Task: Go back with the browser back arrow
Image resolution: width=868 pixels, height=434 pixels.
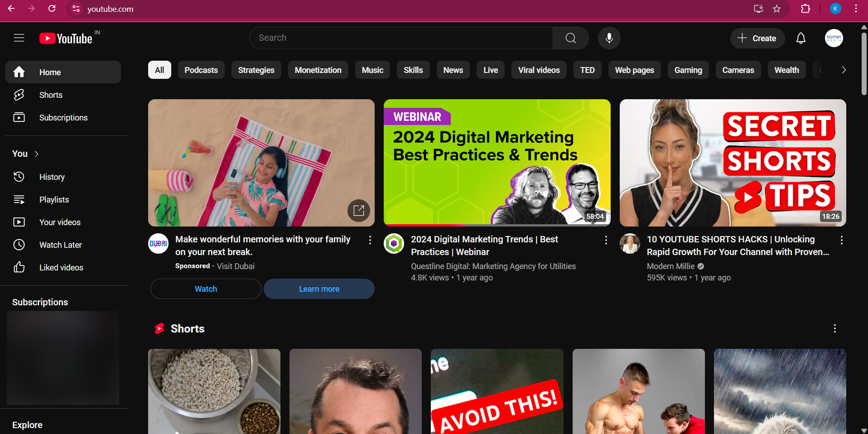Action: pyautogui.click(x=11, y=9)
